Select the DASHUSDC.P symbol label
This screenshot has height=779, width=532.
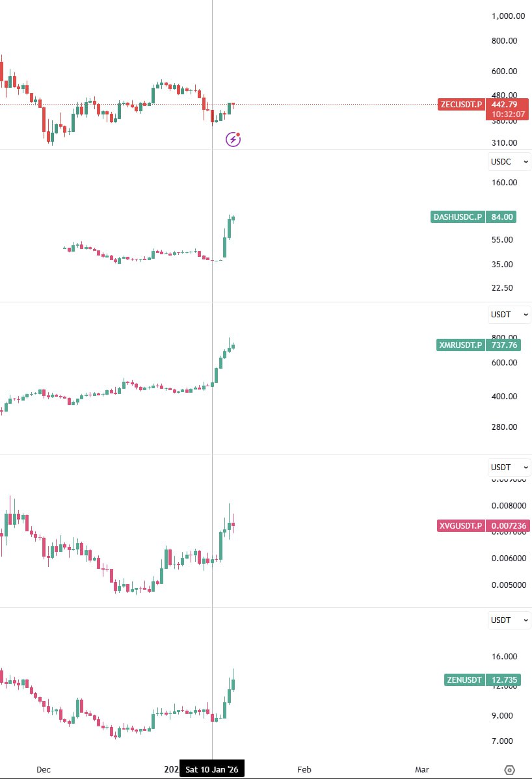tap(458, 217)
